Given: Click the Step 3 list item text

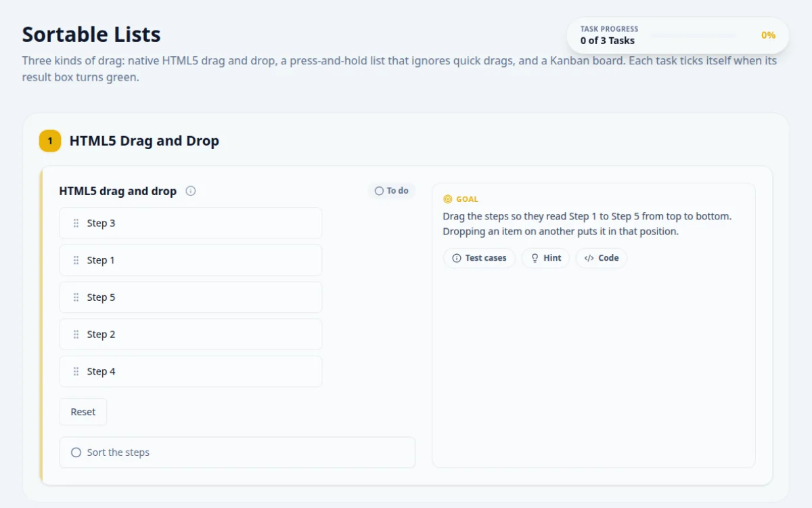Looking at the screenshot, I should [101, 224].
